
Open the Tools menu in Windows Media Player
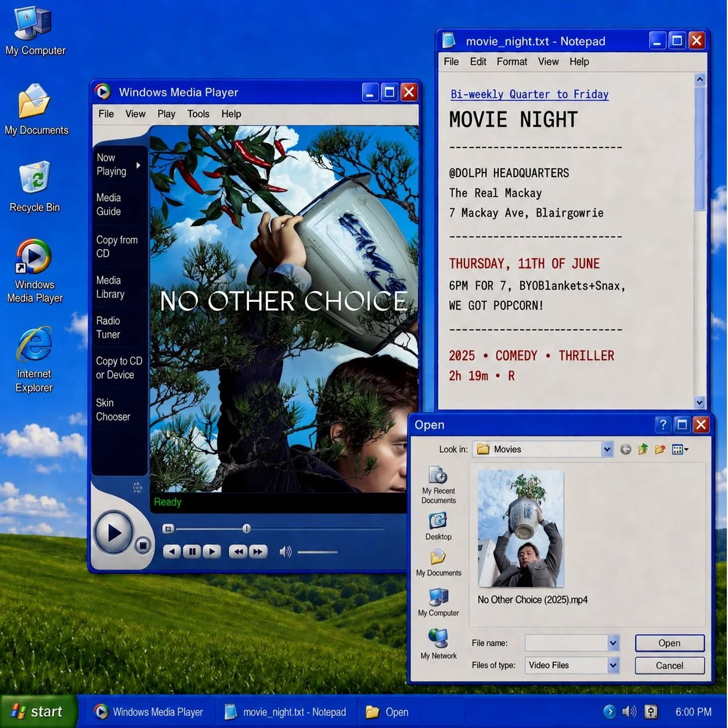198,114
